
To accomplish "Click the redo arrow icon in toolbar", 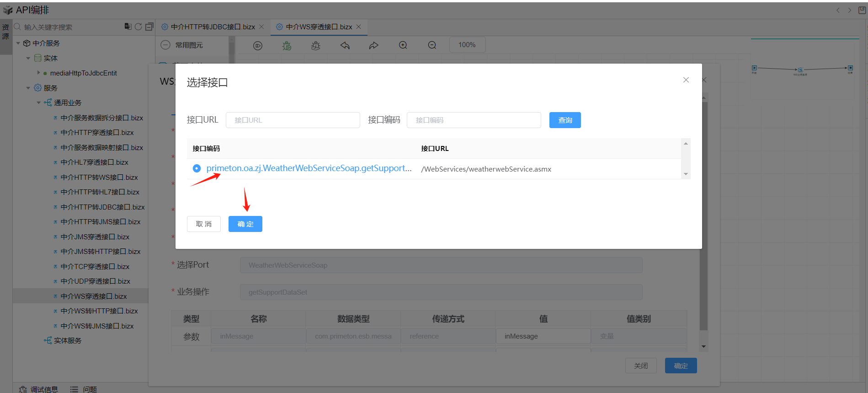I will click(374, 45).
